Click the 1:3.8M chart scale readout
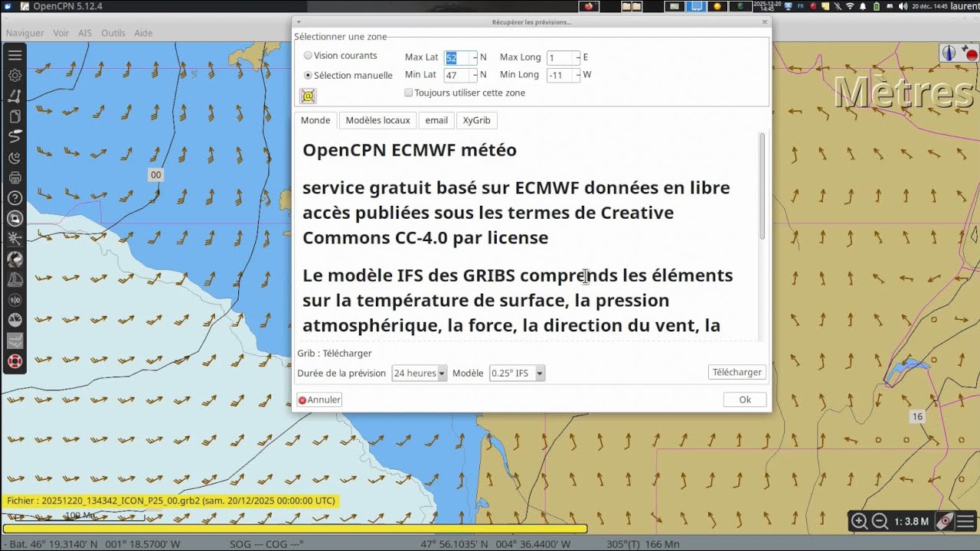 (911, 522)
